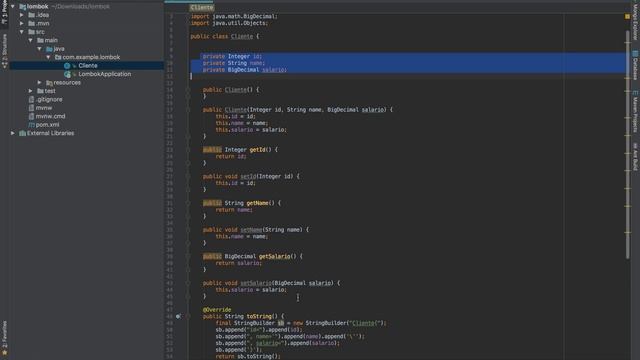Viewport: 640px width, 360px height.
Task: Fold the setId method in gutter
Action: click(x=188, y=176)
